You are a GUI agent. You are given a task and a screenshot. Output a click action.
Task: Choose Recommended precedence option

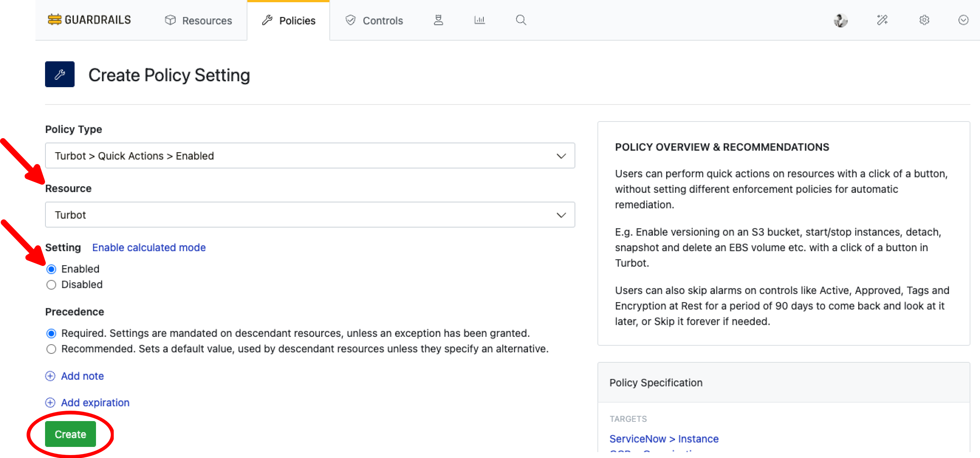click(51, 349)
